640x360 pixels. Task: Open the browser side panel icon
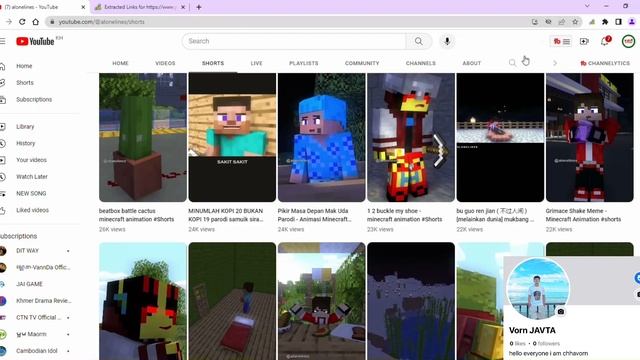618,22
